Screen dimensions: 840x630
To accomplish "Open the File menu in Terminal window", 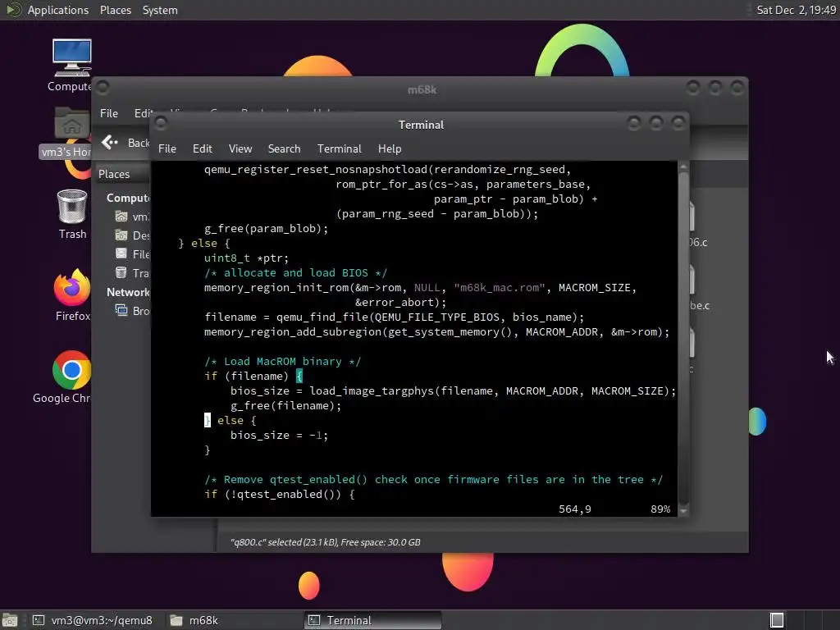I will pyautogui.click(x=167, y=149).
